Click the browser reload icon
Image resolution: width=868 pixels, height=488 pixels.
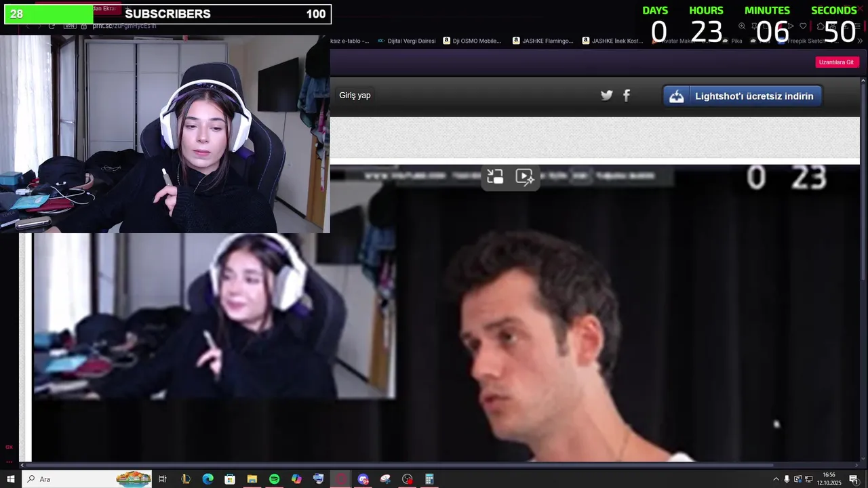52,26
